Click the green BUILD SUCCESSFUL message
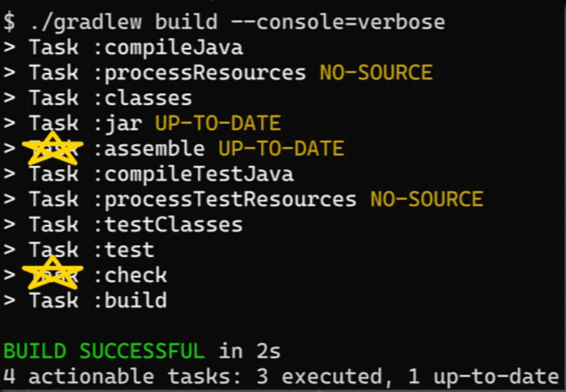Screen dimensions: 566x392 coord(104,351)
